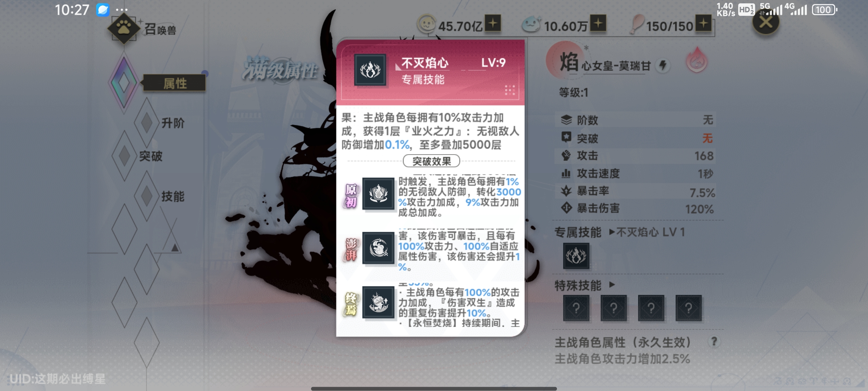
Task: Expand the triangle marker below 技能 tab
Action: (x=175, y=248)
